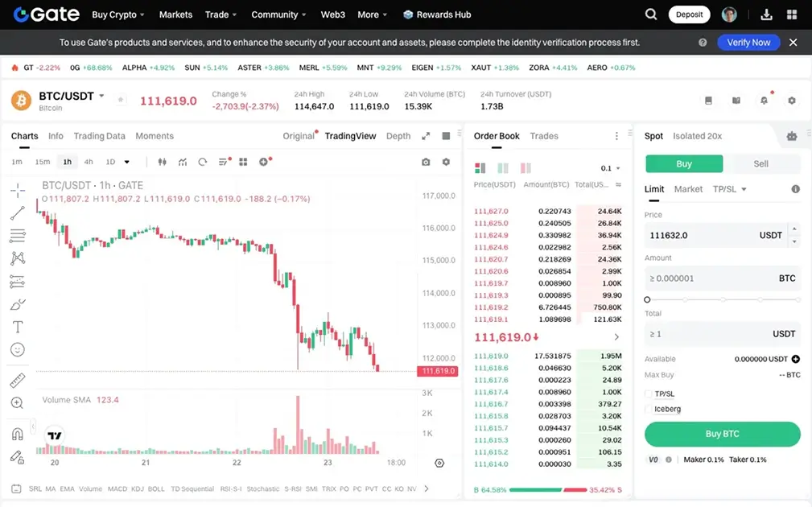The width and height of the screenshot is (812, 507).
Task: Click the download app icon
Action: [x=766, y=14]
